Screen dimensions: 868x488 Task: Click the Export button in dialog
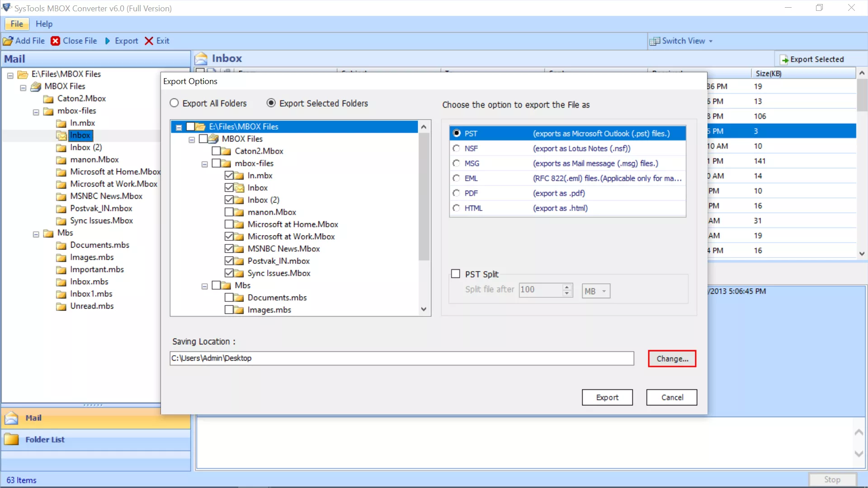tap(607, 397)
